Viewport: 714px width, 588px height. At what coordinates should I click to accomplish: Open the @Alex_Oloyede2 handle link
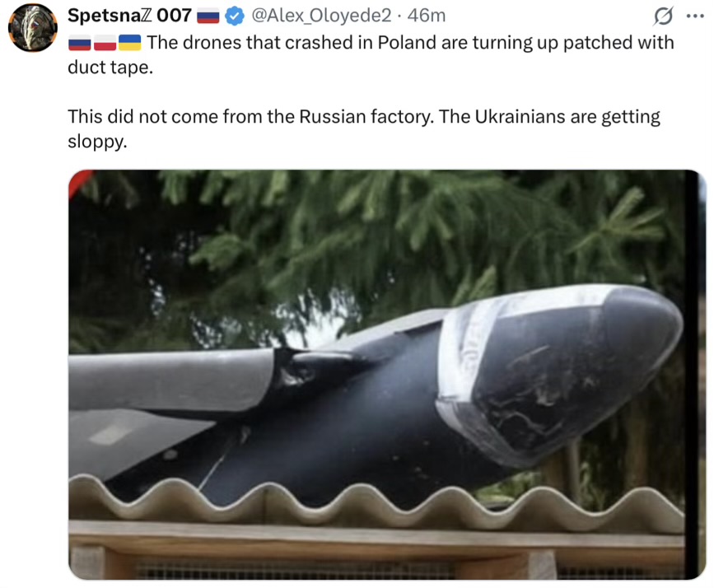tap(321, 16)
